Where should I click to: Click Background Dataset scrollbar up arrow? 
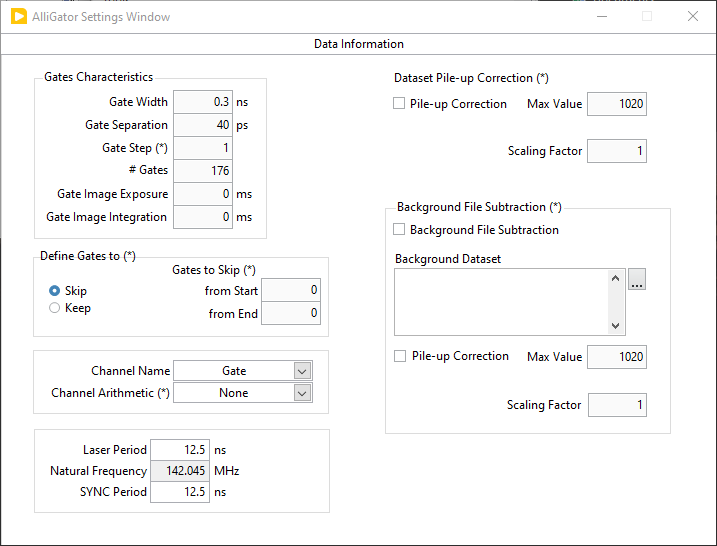[615, 278]
